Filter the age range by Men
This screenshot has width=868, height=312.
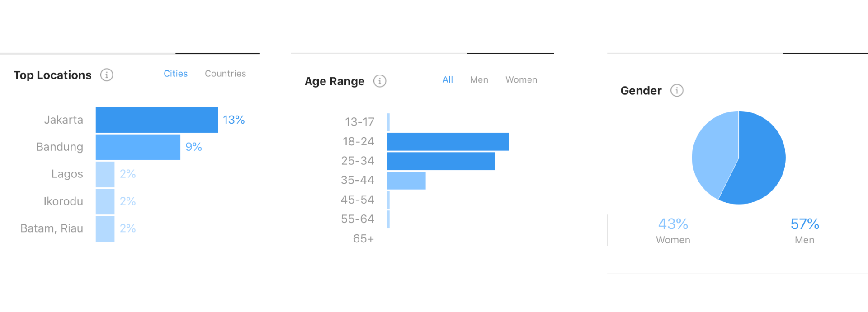(479, 80)
